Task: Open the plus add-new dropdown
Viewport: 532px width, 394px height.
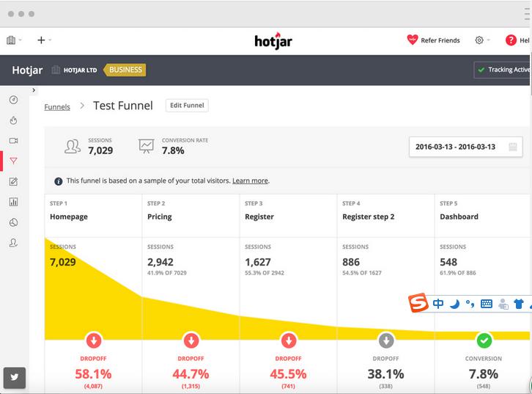Action: 44,40
